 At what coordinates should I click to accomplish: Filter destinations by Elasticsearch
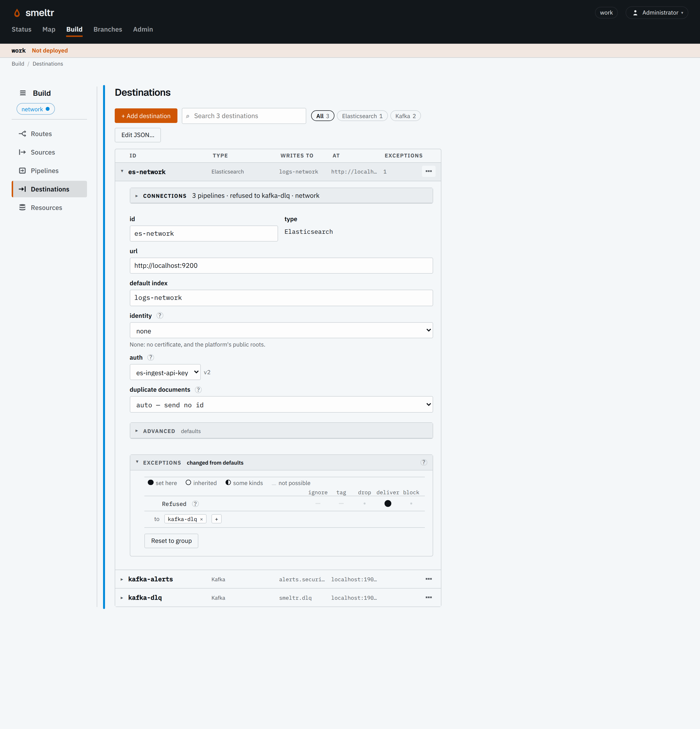pyautogui.click(x=362, y=116)
